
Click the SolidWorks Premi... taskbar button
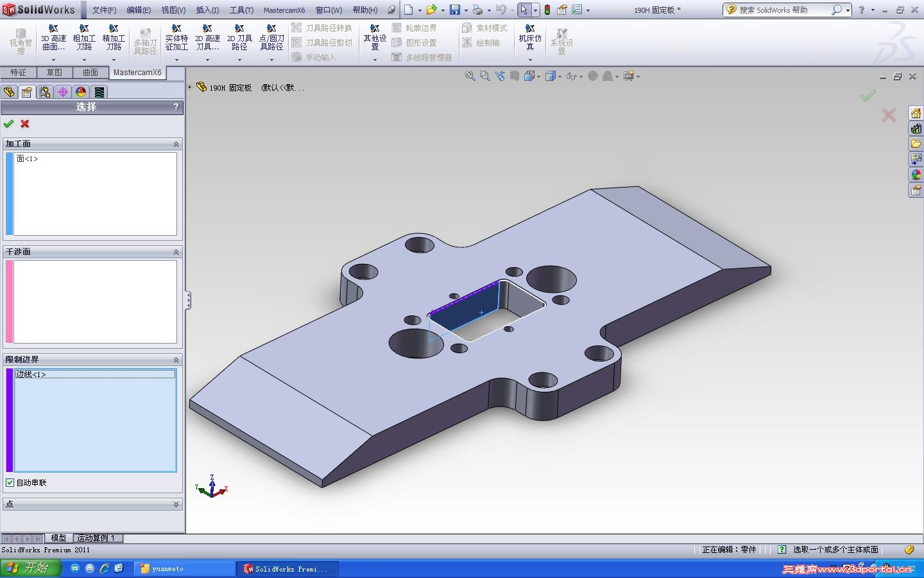(287, 568)
